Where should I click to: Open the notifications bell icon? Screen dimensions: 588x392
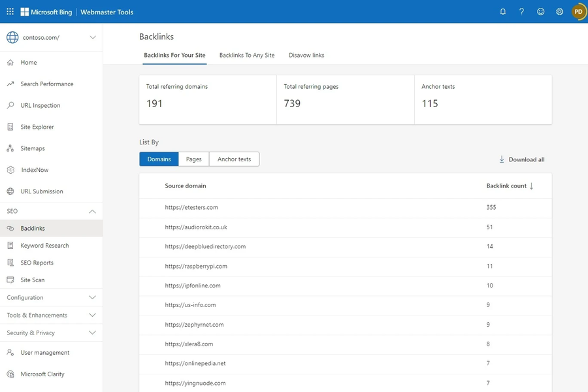[503, 12]
